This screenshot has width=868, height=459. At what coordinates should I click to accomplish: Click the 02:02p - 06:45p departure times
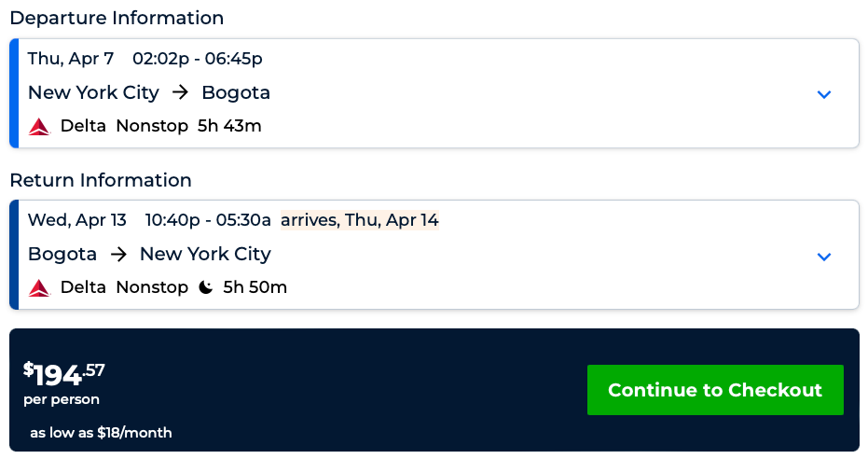tap(198, 59)
